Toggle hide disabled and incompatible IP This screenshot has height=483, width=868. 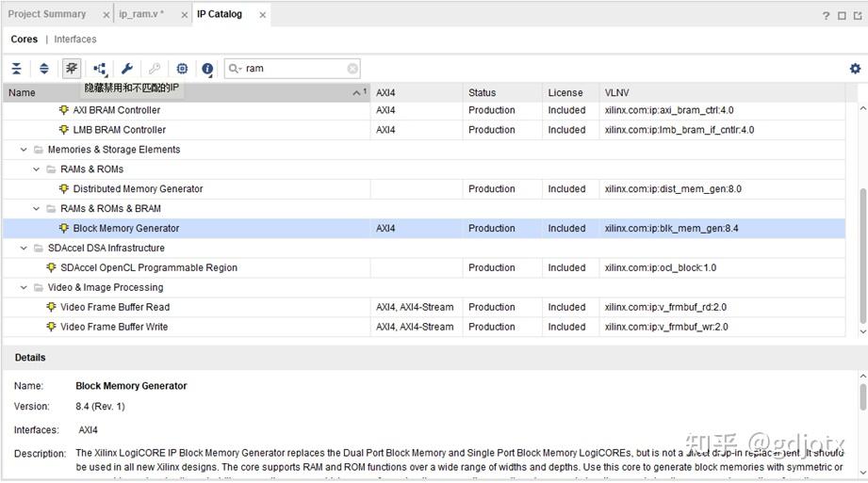(72, 69)
